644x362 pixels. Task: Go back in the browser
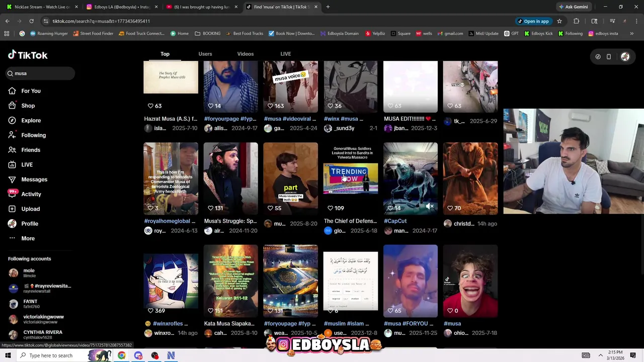[x=8, y=21]
